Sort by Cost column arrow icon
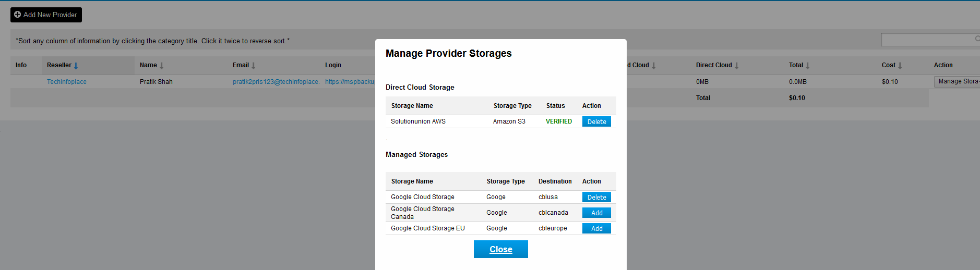Image resolution: width=980 pixels, height=270 pixels. pos(900,66)
